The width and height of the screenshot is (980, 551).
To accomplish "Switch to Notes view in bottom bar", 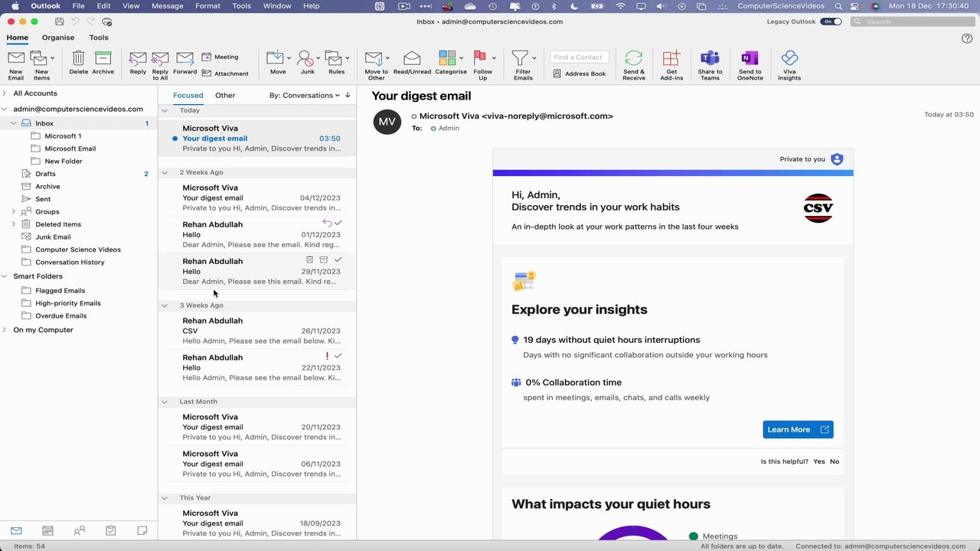I will [x=142, y=530].
